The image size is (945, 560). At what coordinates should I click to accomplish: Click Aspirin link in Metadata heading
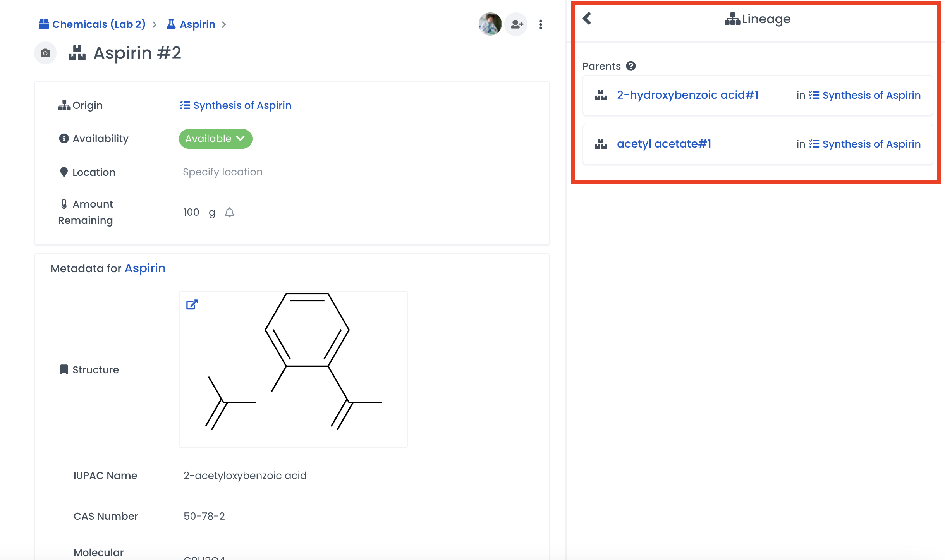pos(145,268)
